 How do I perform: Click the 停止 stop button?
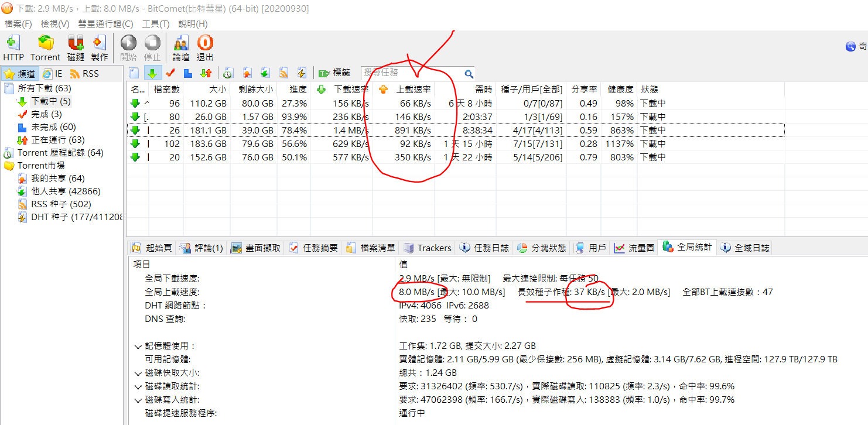(x=152, y=48)
